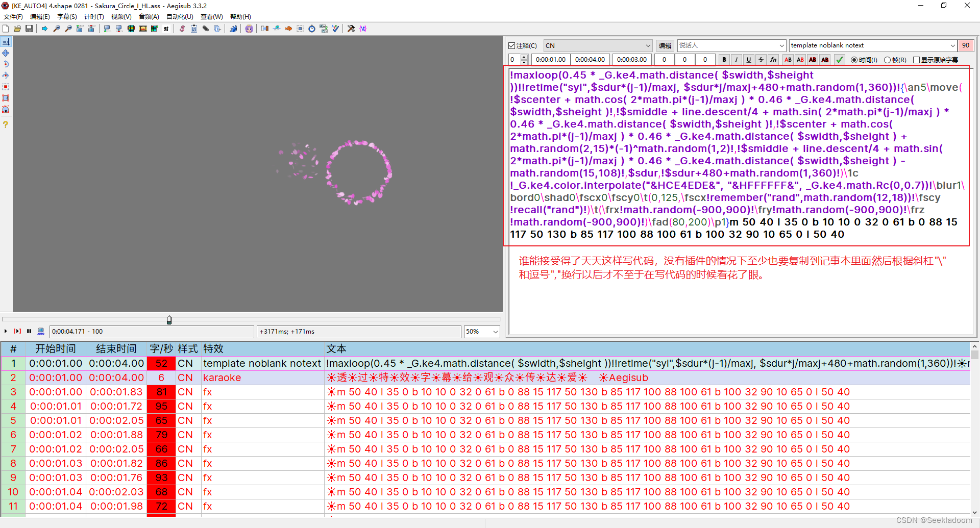This screenshot has height=528, width=980.
Task: Open the 计时(T) menu
Action: coord(94,17)
